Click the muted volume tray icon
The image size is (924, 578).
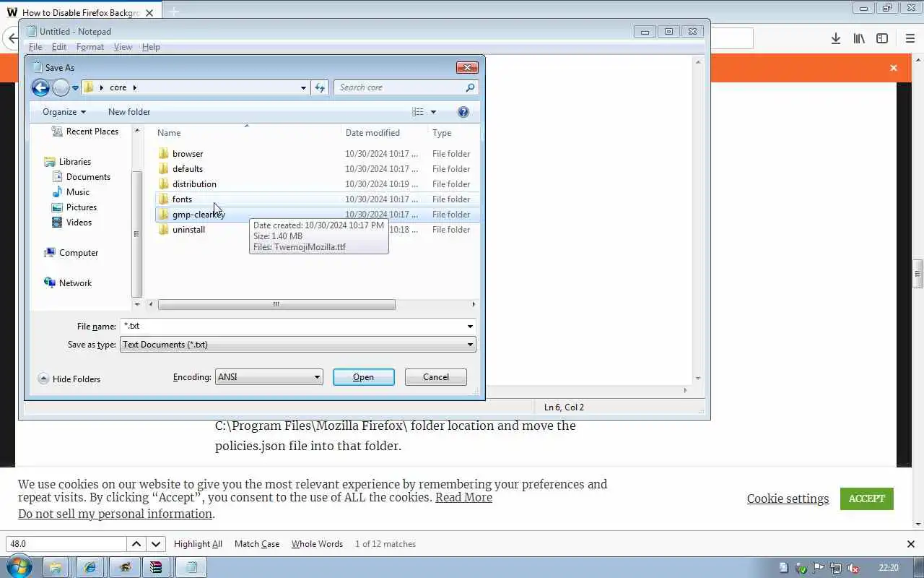point(853,568)
